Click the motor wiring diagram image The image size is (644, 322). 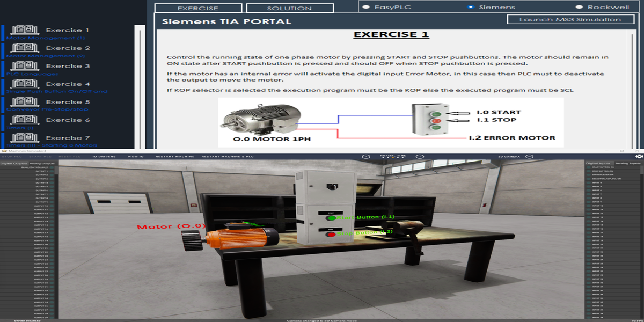391,122
